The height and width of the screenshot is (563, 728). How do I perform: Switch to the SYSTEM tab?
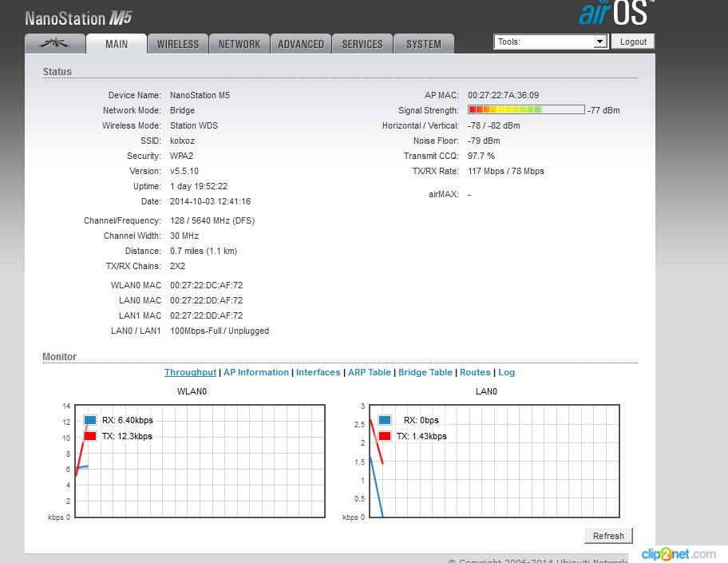pyautogui.click(x=423, y=44)
